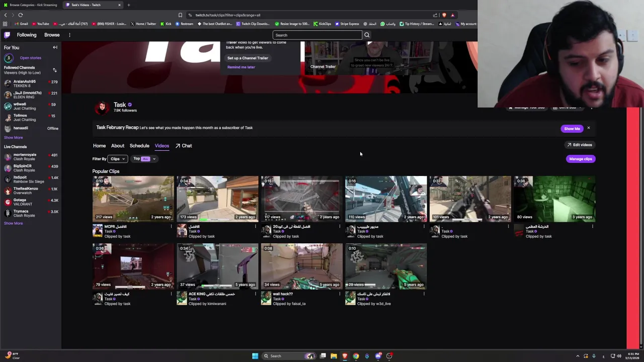This screenshot has height=362, width=644.
Task: Show hidden system tray icons
Action: 578,356
